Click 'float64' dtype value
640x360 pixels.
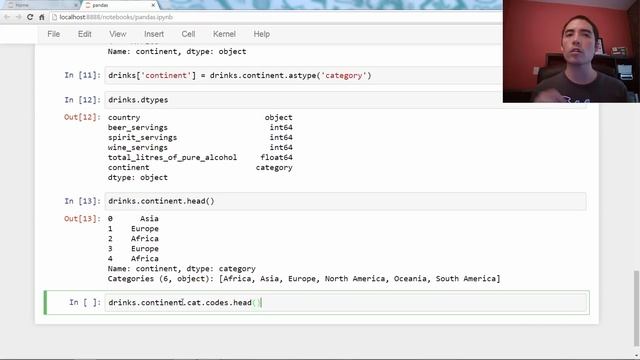coord(276,158)
